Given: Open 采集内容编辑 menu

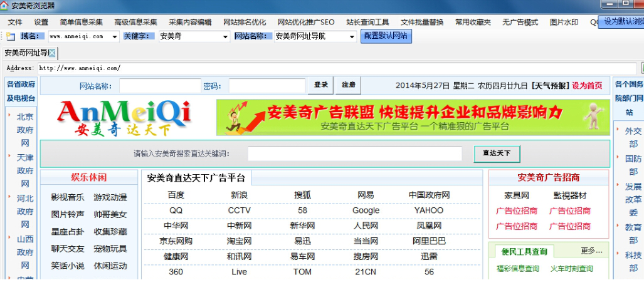Looking at the screenshot, I should click(190, 22).
